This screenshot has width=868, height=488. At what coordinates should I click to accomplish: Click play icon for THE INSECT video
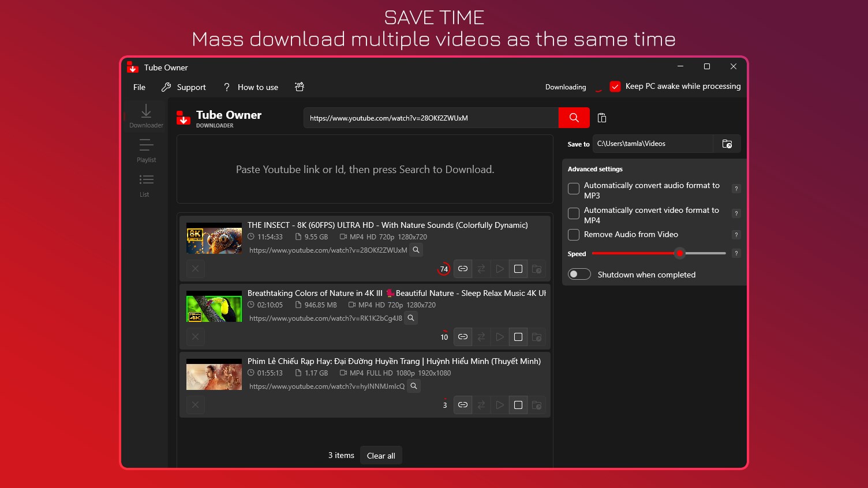pyautogui.click(x=500, y=269)
